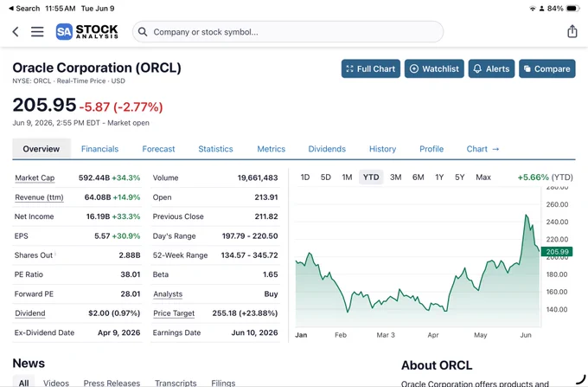Tap Search back-to-app in status bar
Viewport: 588px width, 387px height.
click(24, 9)
